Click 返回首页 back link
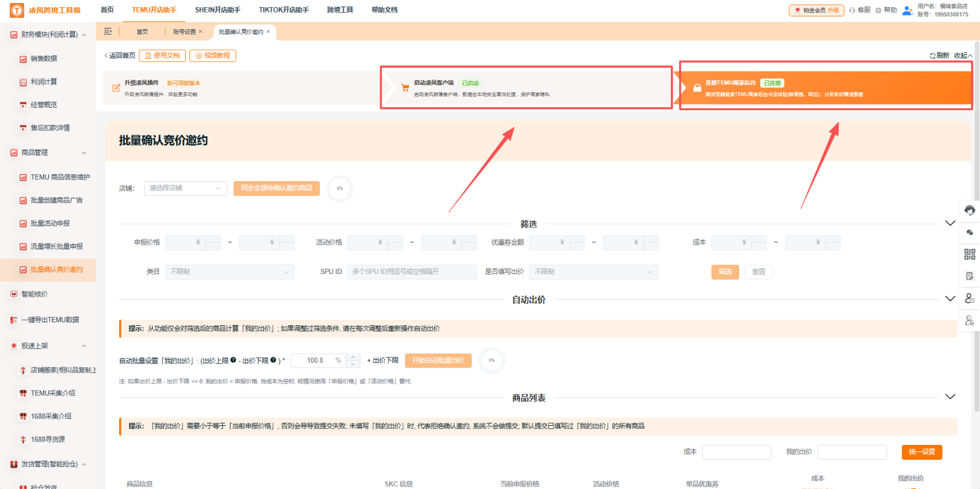 [120, 55]
